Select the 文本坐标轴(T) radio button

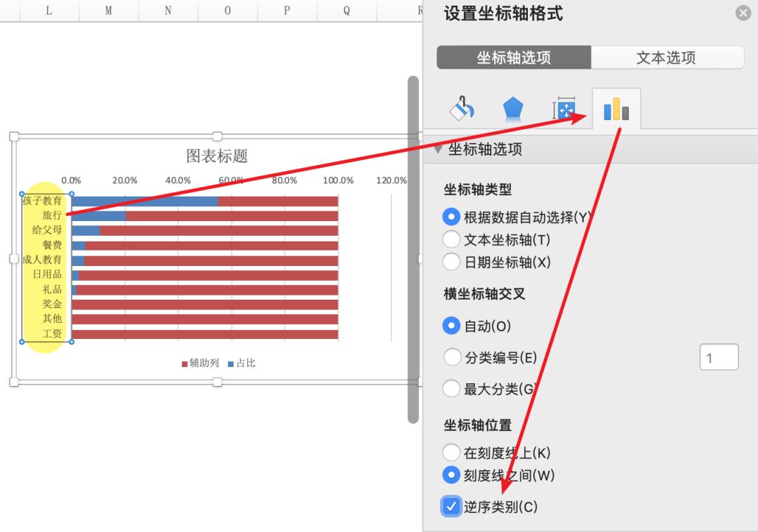451,239
